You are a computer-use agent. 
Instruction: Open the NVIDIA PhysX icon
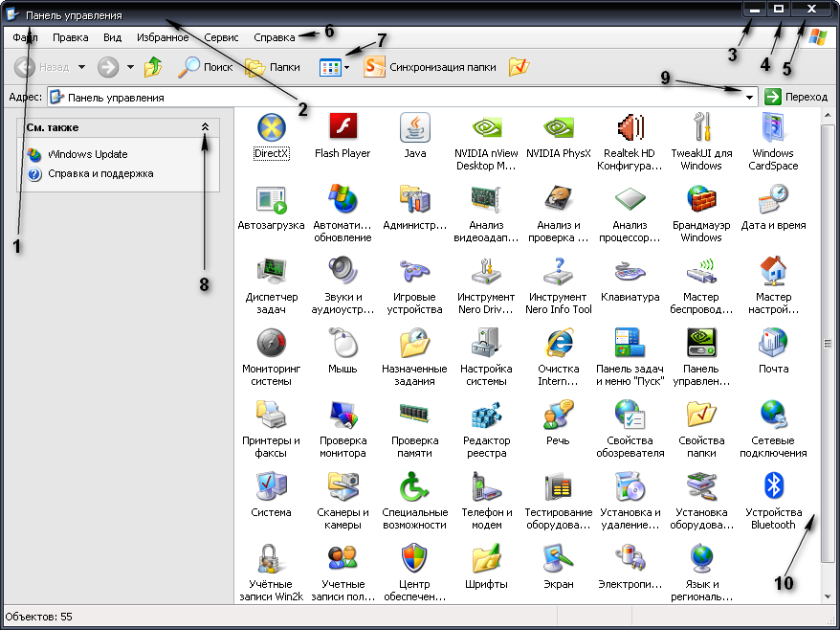coord(558,127)
